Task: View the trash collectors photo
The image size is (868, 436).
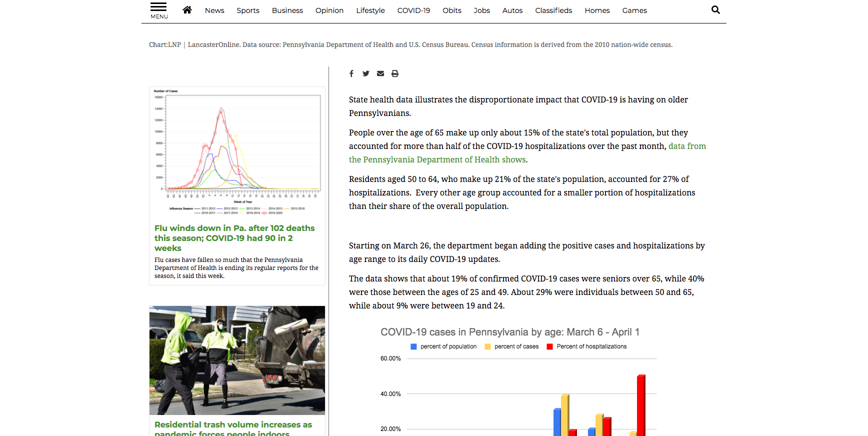Action: tap(237, 360)
